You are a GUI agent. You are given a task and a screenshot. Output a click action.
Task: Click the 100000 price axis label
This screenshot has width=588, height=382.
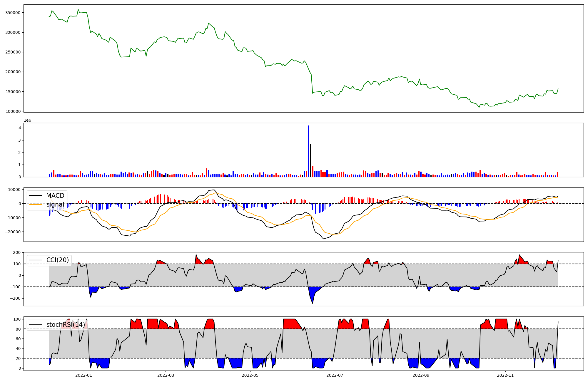(13, 111)
